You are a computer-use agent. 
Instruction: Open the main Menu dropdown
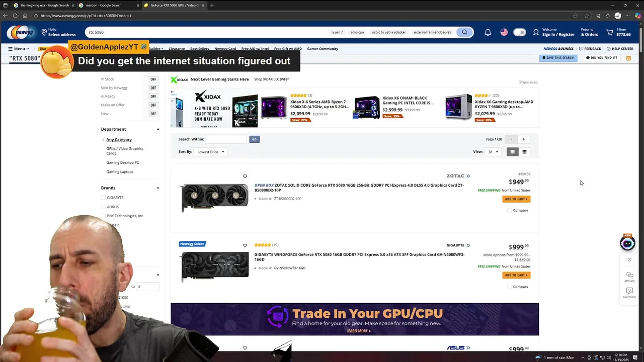coord(19,49)
